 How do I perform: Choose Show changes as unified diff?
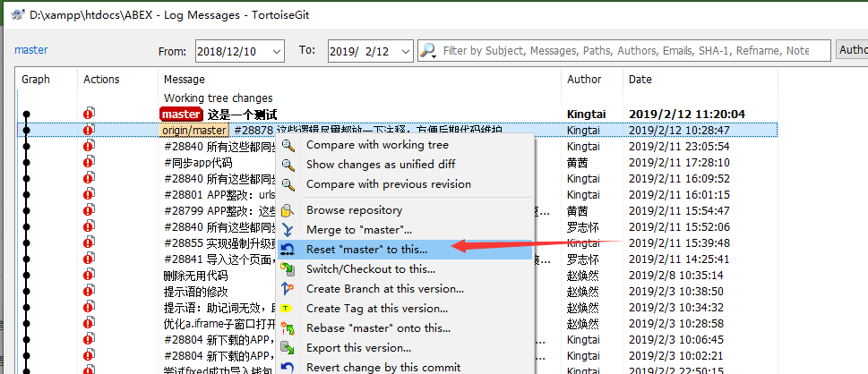click(x=381, y=165)
